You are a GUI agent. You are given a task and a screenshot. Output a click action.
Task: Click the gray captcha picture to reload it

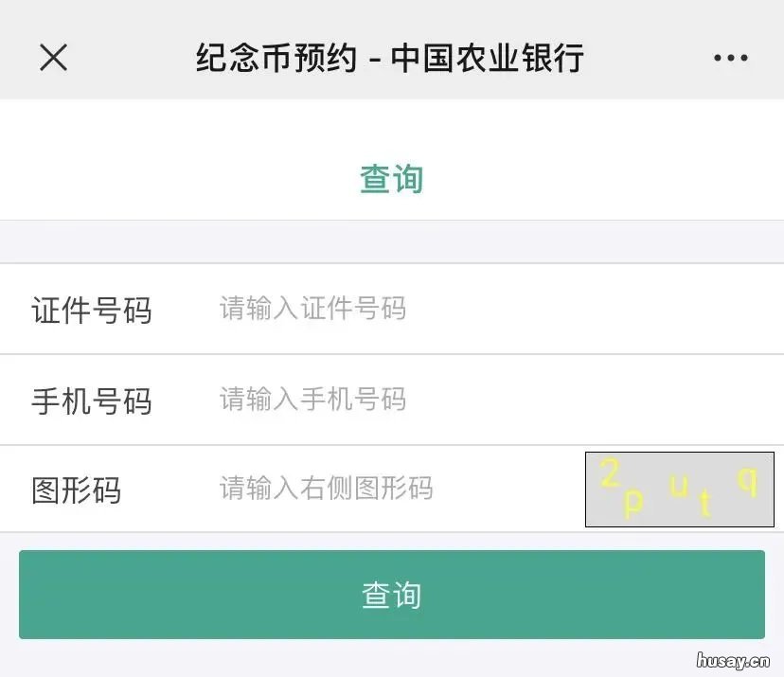[x=678, y=490]
